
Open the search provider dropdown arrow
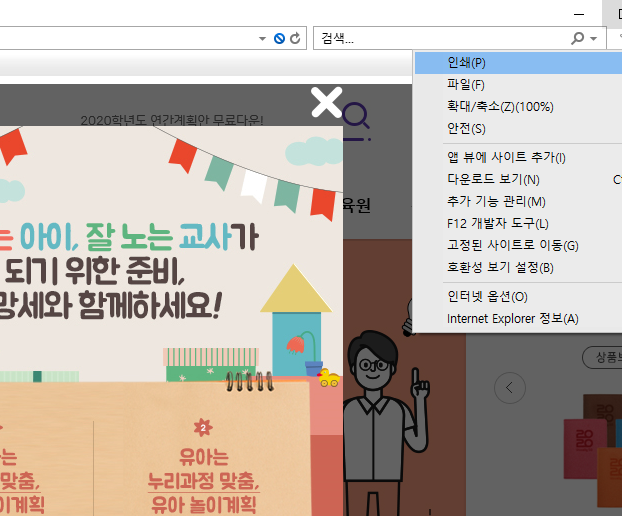[593, 39]
